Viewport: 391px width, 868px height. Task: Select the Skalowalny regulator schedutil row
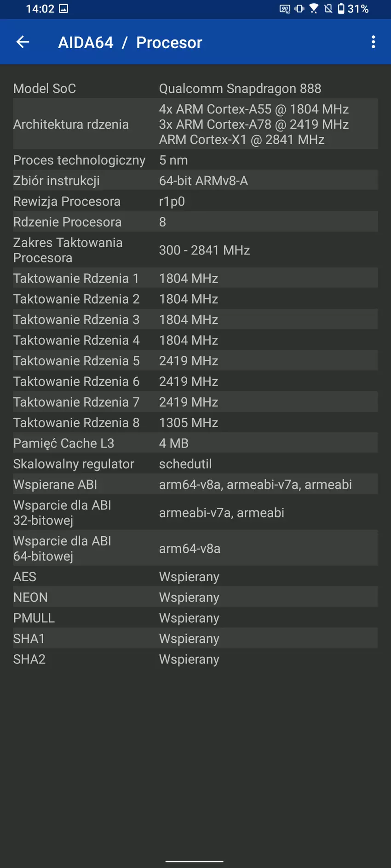pos(195,464)
